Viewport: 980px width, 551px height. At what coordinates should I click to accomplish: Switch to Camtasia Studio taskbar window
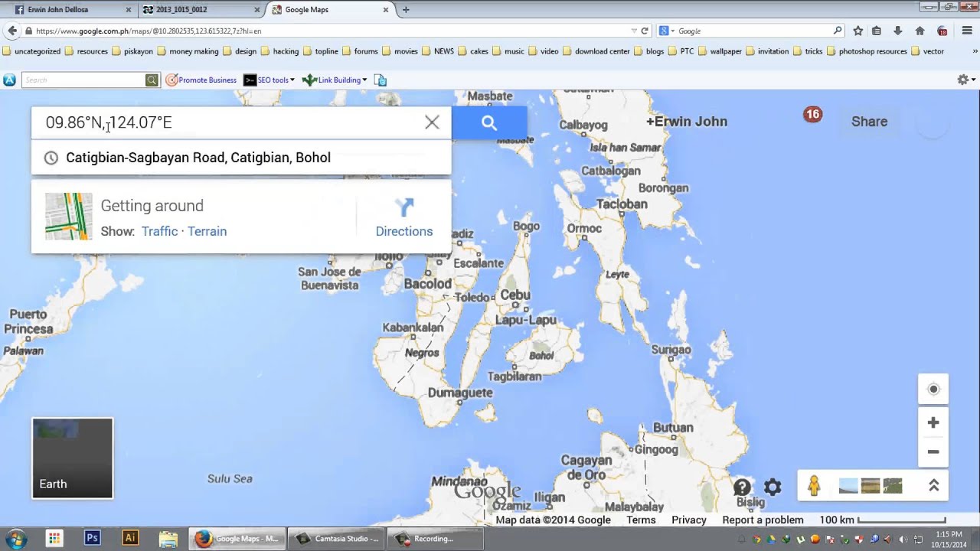click(x=337, y=538)
